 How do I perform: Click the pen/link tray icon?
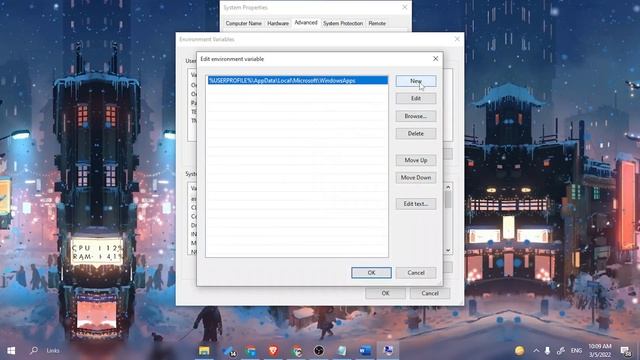coord(561,351)
